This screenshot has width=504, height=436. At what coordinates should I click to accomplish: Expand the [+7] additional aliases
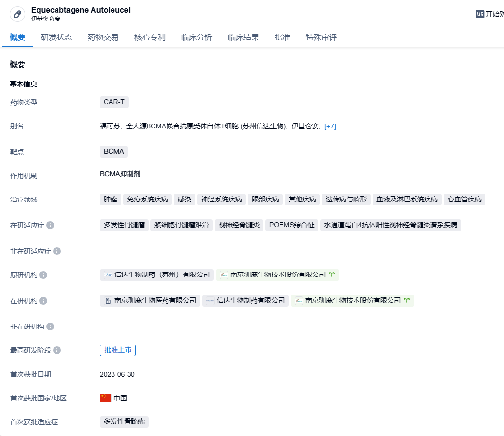[330, 127]
